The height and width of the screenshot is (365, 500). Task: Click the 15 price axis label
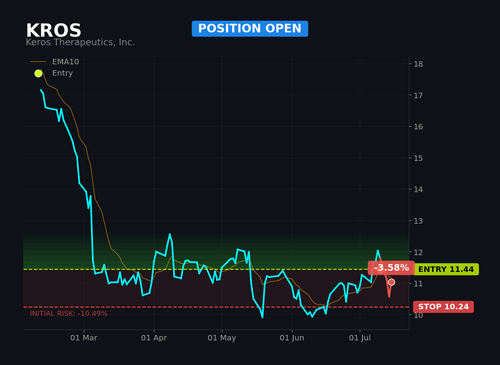click(418, 158)
